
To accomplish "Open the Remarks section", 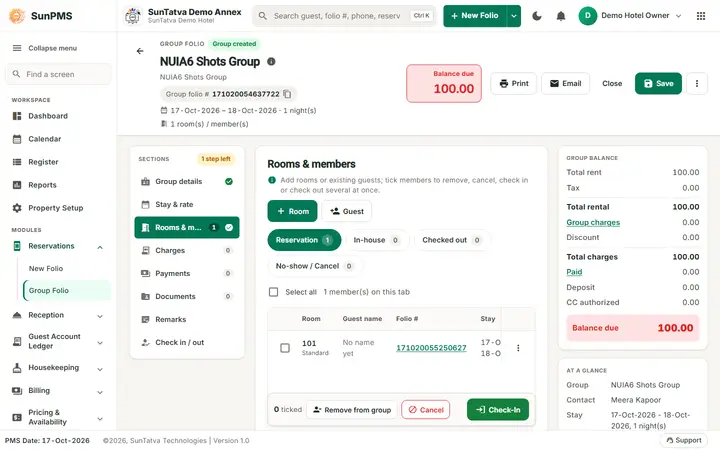I will [x=187, y=319].
